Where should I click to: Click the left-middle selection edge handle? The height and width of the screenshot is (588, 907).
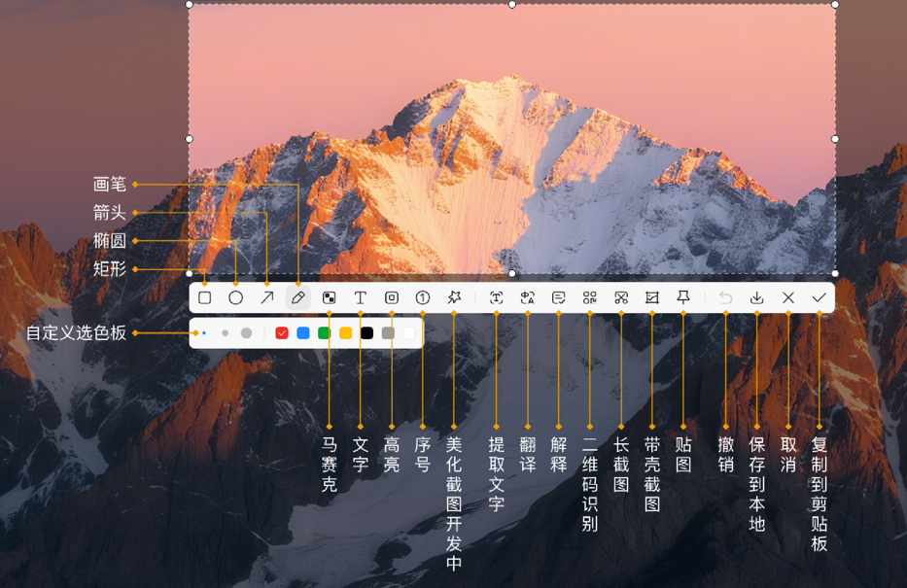[190, 139]
